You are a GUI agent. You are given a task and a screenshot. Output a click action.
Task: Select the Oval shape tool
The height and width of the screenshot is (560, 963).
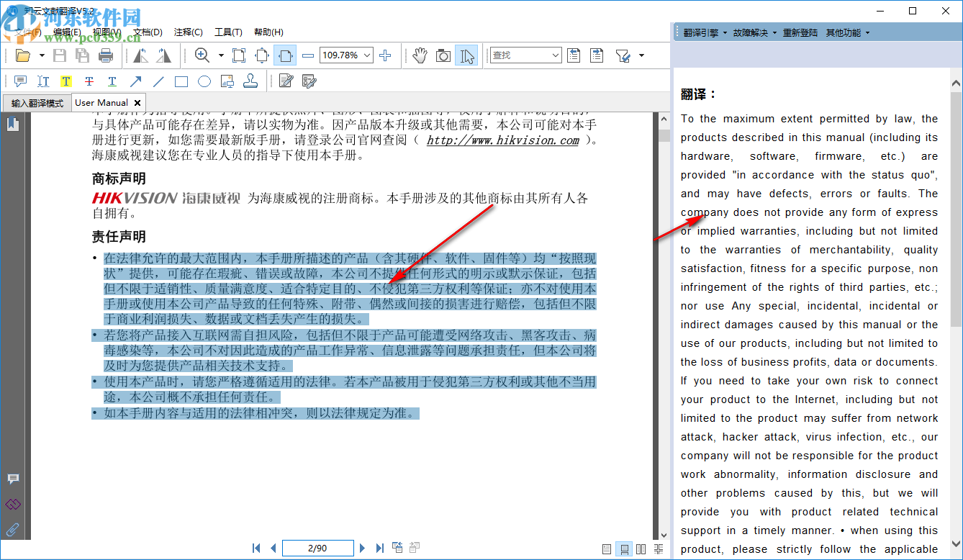point(204,81)
